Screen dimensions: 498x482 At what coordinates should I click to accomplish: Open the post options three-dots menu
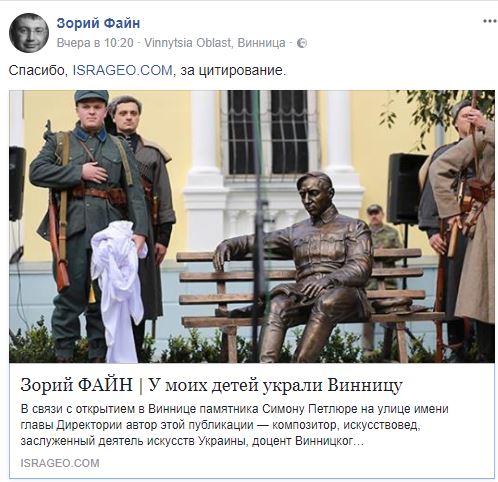[490, 21]
